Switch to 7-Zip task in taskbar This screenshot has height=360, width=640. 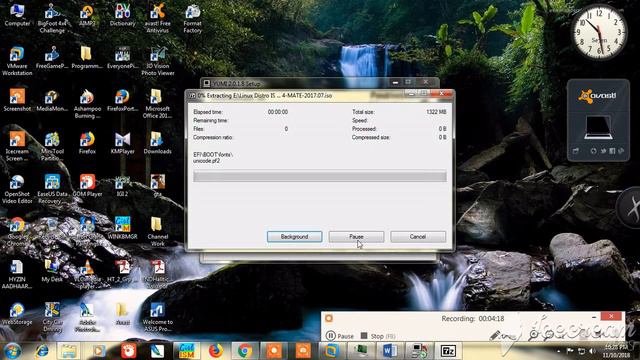(x=448, y=351)
